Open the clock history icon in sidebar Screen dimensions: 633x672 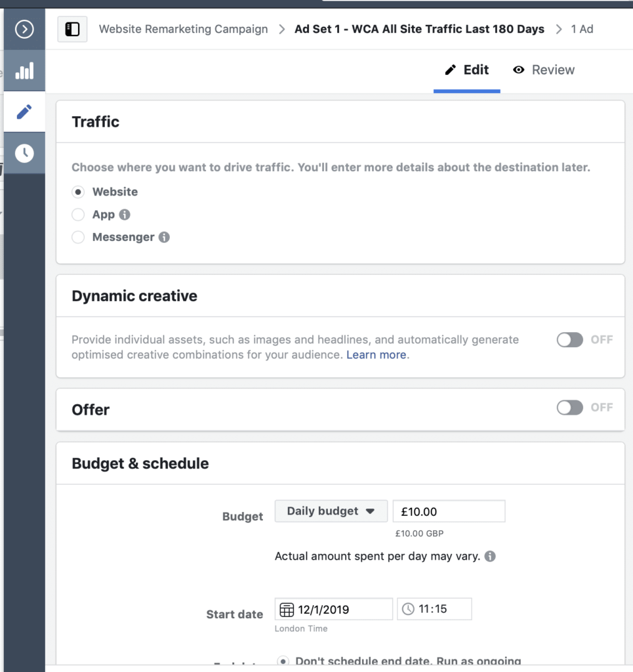(24, 153)
